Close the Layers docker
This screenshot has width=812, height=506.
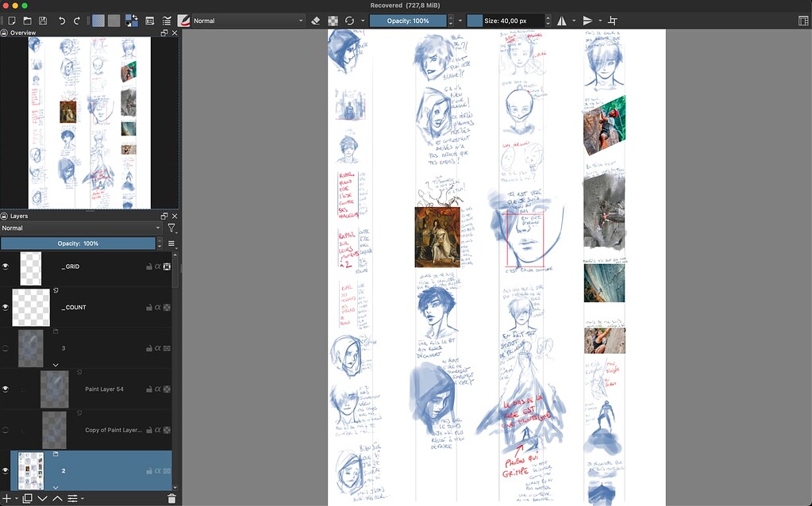click(x=175, y=216)
